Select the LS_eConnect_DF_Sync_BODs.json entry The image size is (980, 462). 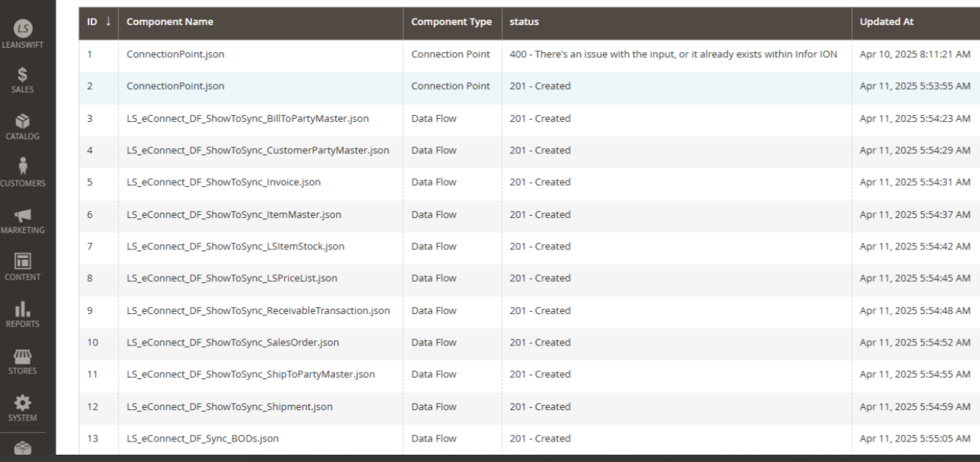click(x=202, y=439)
